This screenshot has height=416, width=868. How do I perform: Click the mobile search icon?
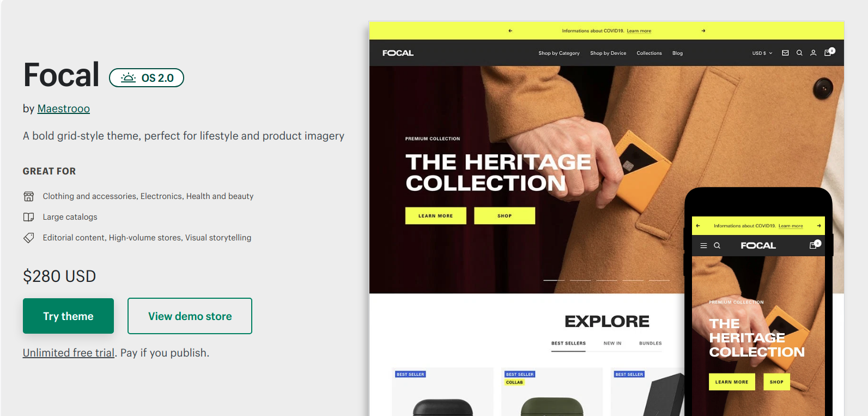click(x=717, y=246)
